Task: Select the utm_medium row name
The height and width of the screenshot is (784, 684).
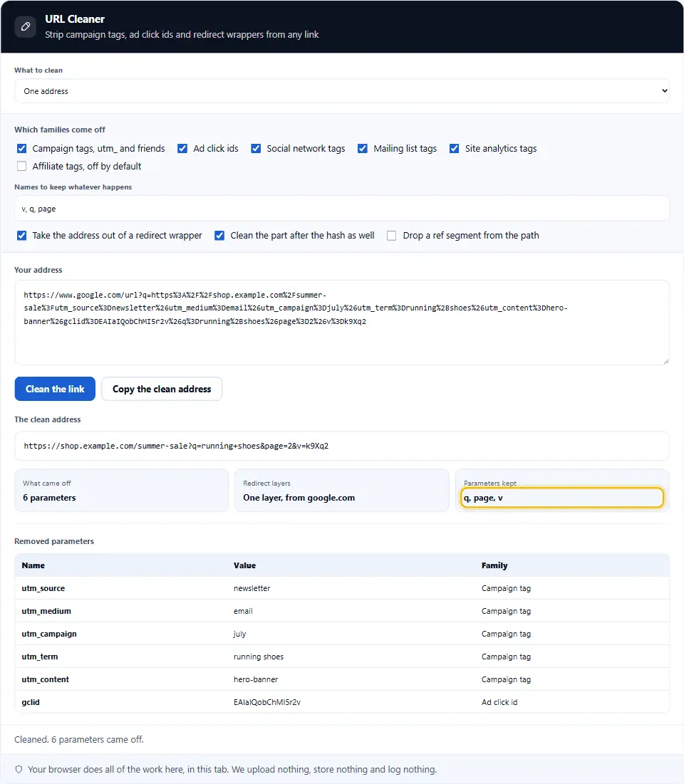Action: tap(46, 611)
